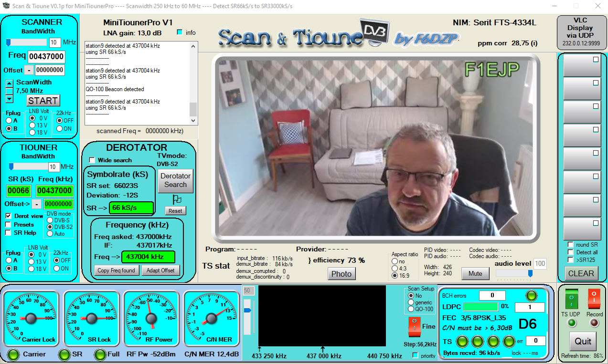Set aspect ratio to 4:3

pos(395,268)
